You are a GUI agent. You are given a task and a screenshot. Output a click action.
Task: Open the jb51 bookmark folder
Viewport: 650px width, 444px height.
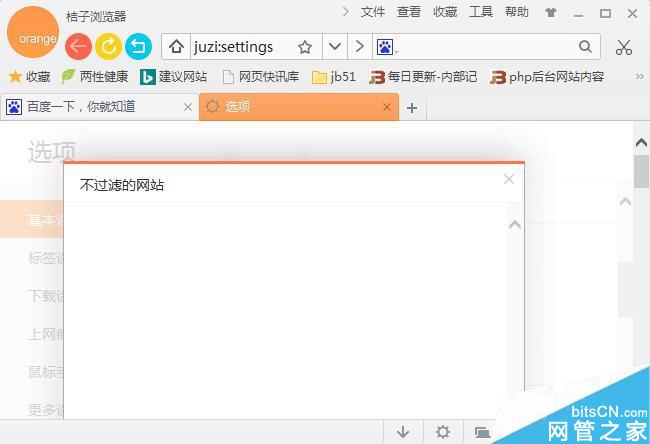(x=334, y=77)
